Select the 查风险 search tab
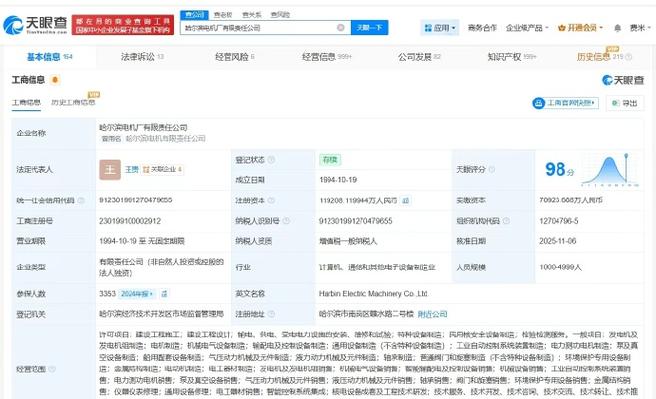Viewport: 656px width, 399px height. [x=280, y=15]
